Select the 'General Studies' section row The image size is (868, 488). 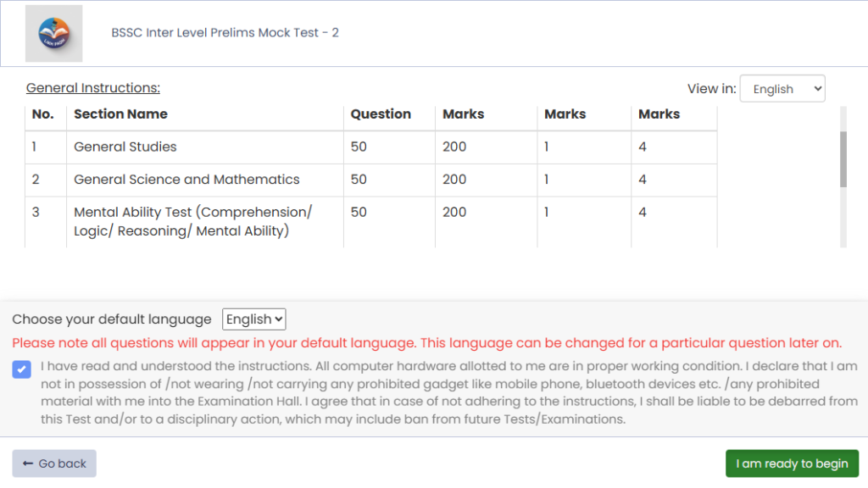coord(125,147)
